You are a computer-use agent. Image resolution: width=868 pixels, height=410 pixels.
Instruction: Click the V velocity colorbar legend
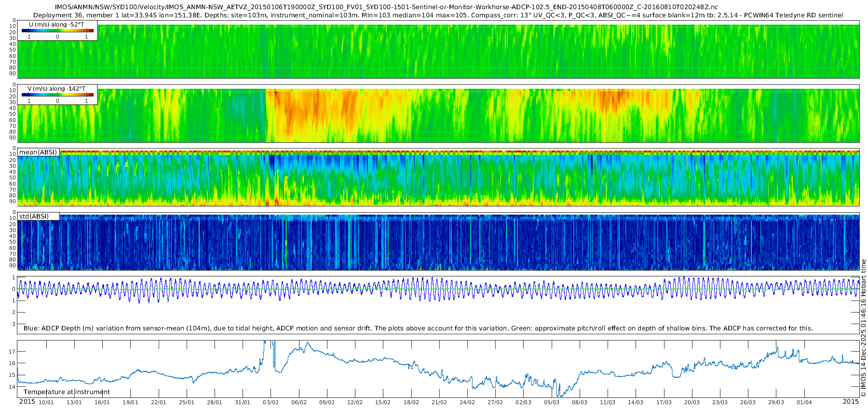click(57, 94)
